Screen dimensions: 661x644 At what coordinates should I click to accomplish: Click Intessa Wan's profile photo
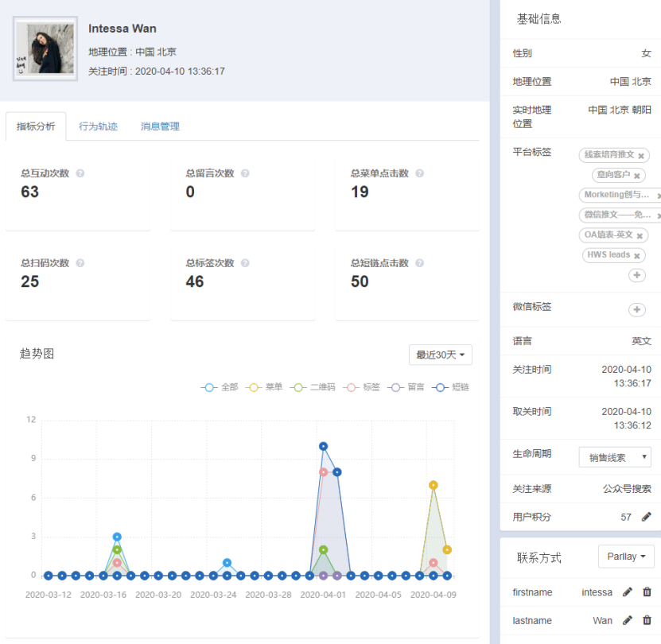(x=45, y=48)
